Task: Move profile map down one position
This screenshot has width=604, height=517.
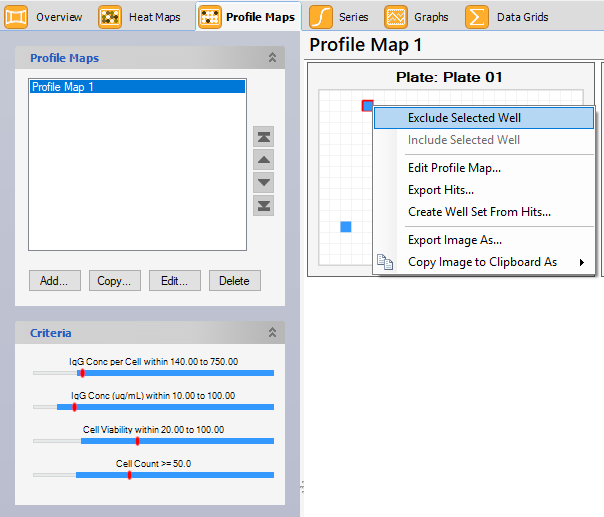Action: 263,182
